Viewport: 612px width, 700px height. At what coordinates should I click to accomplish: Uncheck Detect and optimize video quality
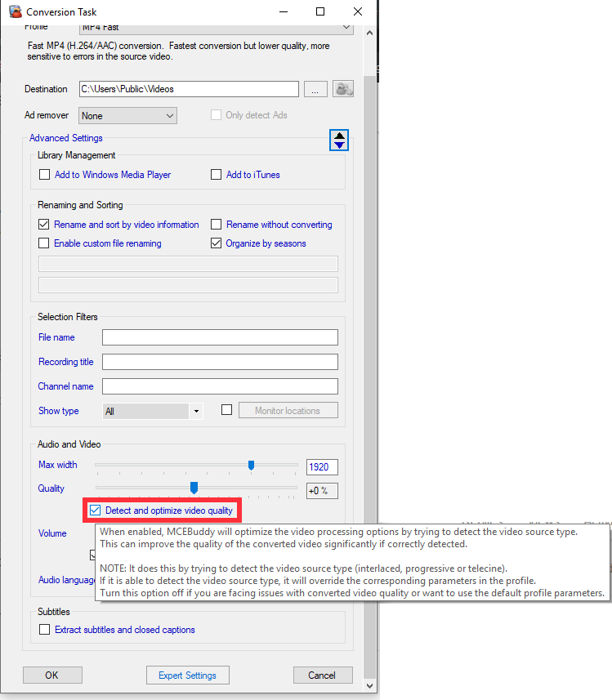pyautogui.click(x=96, y=511)
